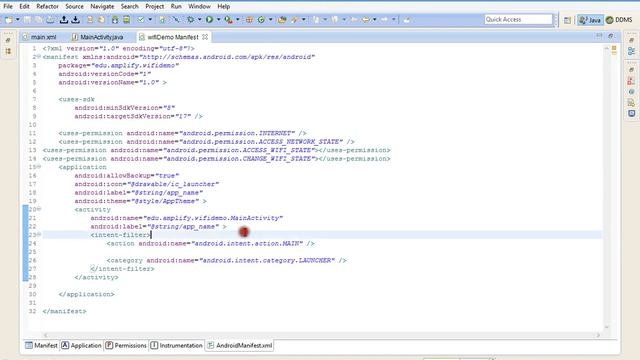Open the Window menu
This screenshot has height=360, width=640.
[199, 7]
